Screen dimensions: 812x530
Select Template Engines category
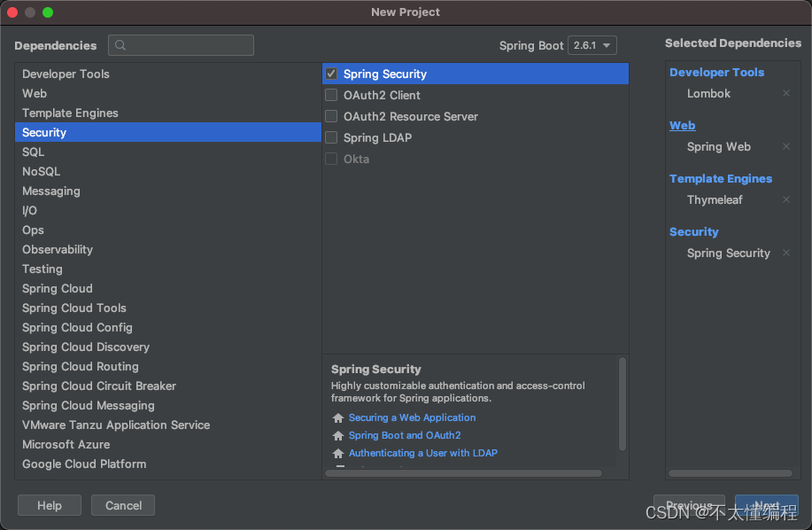(x=168, y=113)
